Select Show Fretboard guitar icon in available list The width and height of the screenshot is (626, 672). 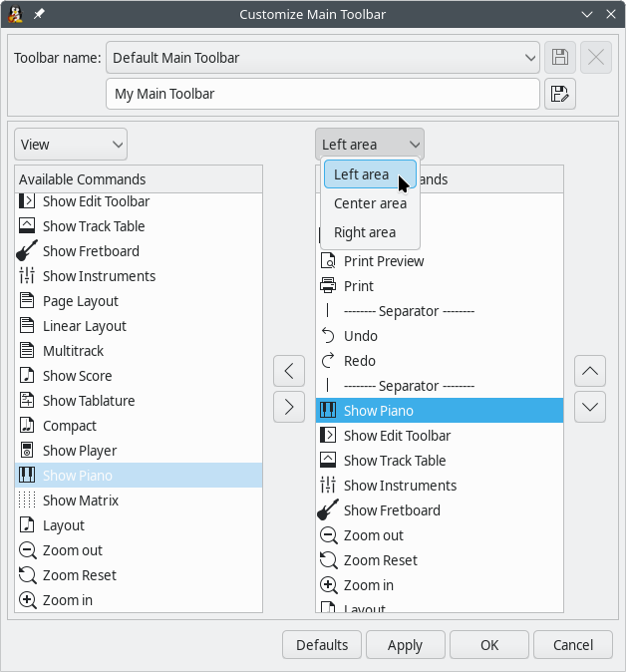[27, 251]
